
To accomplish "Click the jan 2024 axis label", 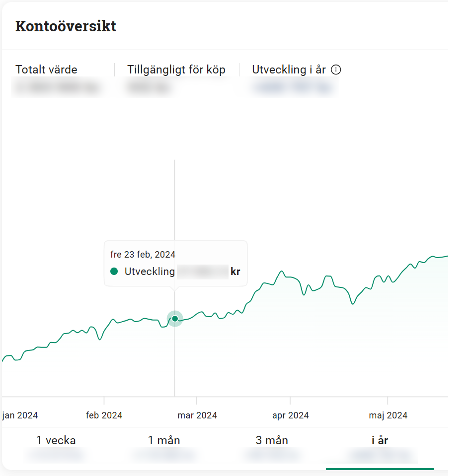I will 20,415.
